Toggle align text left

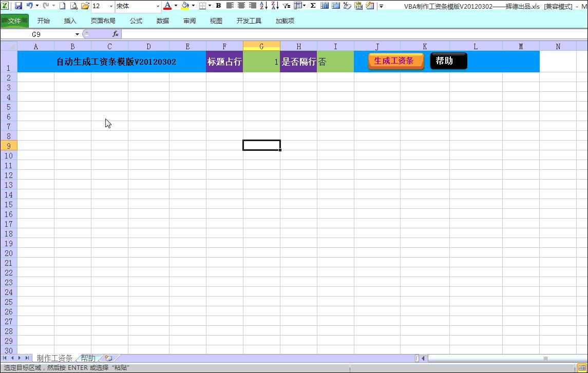coord(230,6)
